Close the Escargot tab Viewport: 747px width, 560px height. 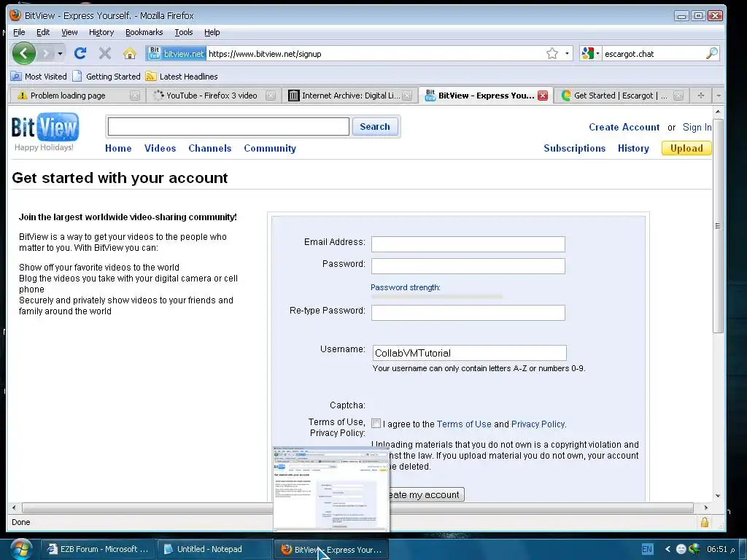tap(679, 96)
